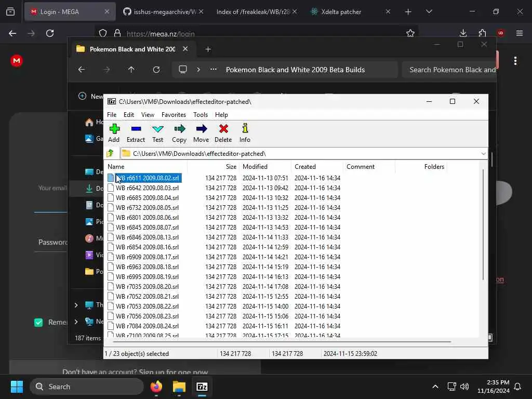Click the 7-Zip icon in taskbar
532x399 pixels.
202,387
